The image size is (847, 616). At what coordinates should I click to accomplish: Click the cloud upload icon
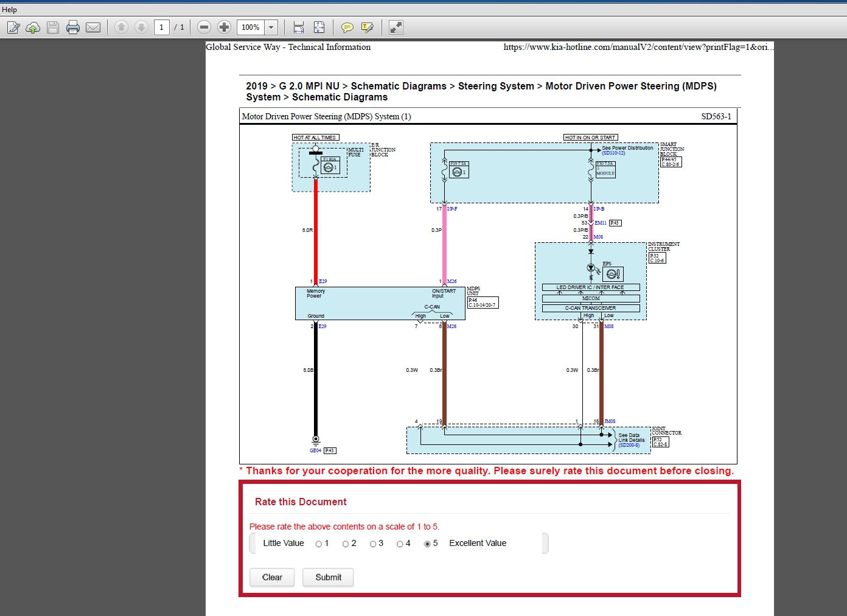pyautogui.click(x=33, y=27)
